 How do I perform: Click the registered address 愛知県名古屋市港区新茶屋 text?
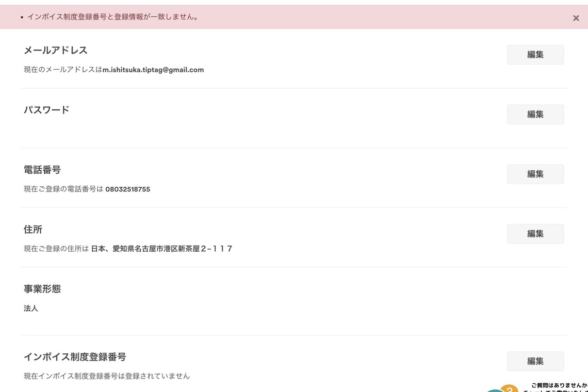pos(161,248)
